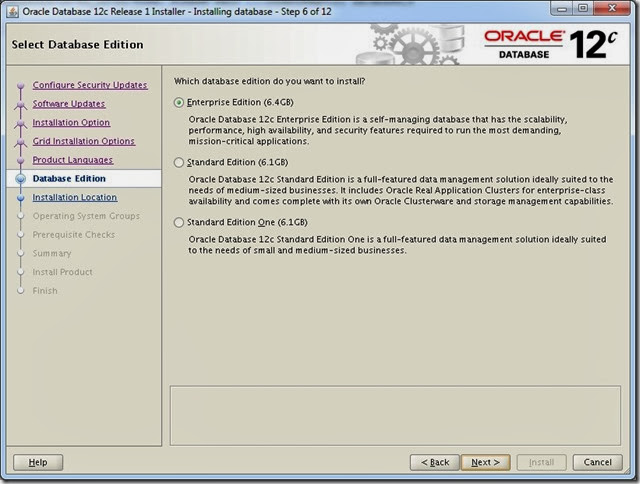Screen dimensions: 640x484
Task: Click the greyed Summary step
Action: pos(52,253)
